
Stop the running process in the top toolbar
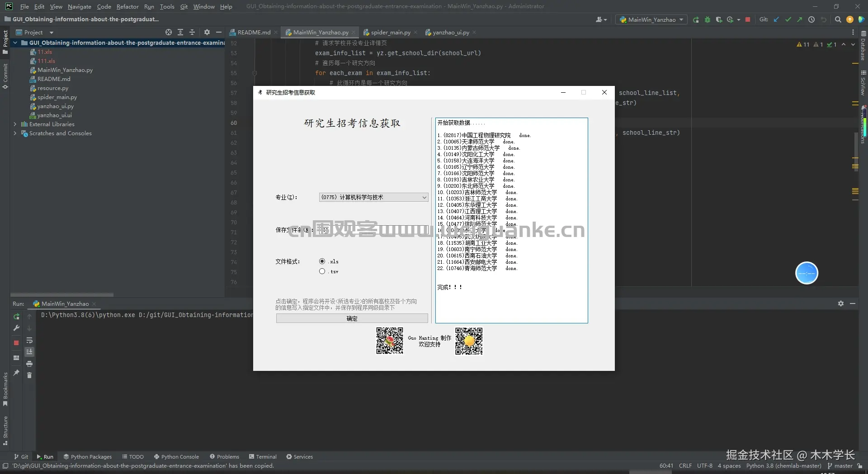pyautogui.click(x=748, y=19)
